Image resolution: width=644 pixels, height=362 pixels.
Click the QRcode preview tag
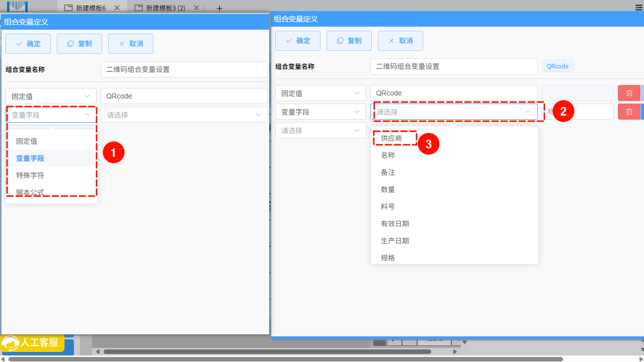click(x=557, y=66)
